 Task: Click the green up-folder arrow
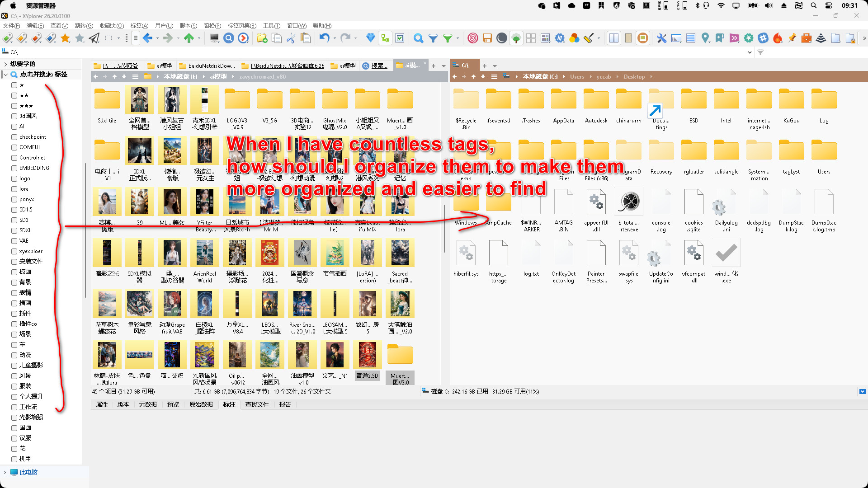point(189,38)
